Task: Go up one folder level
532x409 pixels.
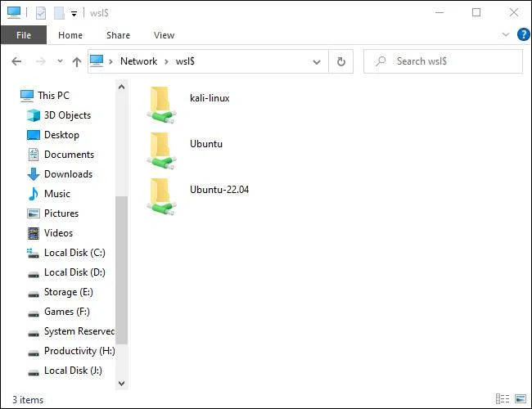Action: click(x=77, y=61)
